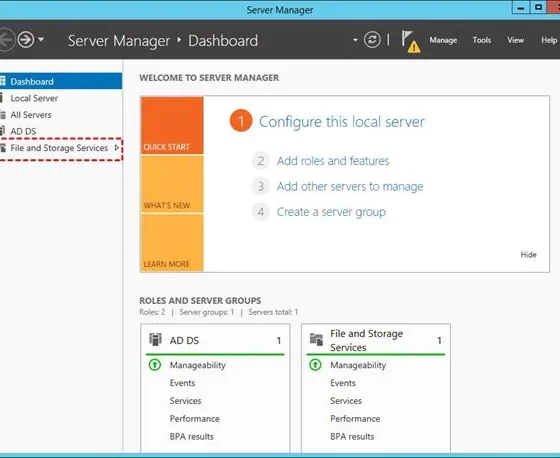Open Events under AD DS tile
This screenshot has width=560, height=458.
click(x=182, y=383)
